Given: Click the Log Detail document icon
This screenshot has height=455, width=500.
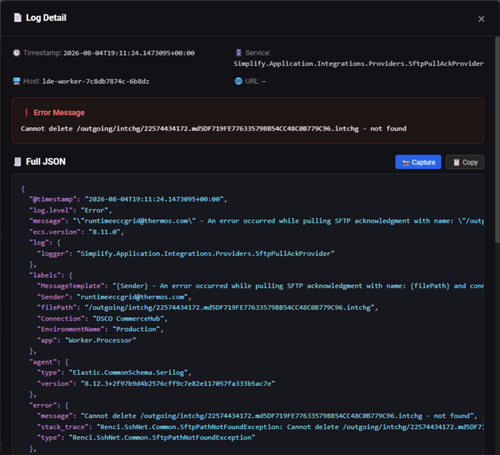Looking at the screenshot, I should [x=17, y=18].
